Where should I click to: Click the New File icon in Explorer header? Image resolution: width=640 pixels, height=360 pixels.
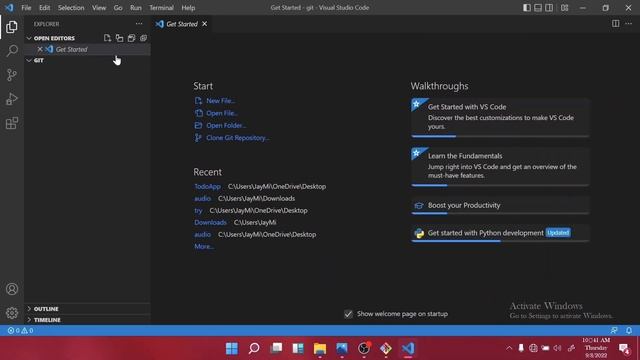click(x=107, y=38)
